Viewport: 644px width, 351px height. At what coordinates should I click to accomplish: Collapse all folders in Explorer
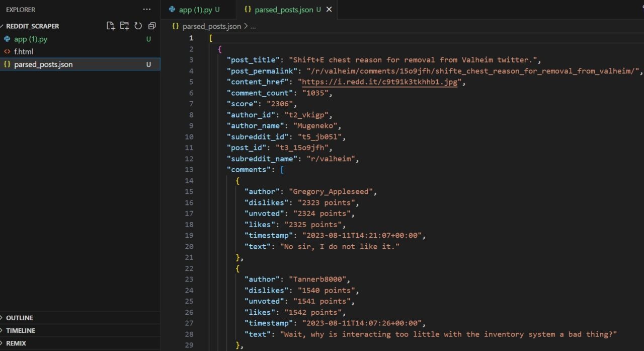point(151,26)
